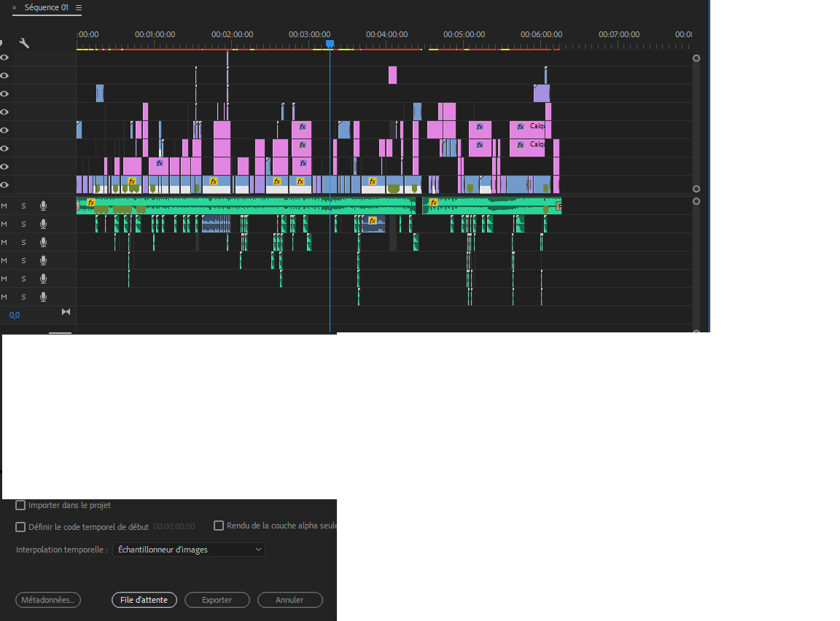Click the blue playhead marker on the ruler
The image size is (840, 621).
(330, 44)
